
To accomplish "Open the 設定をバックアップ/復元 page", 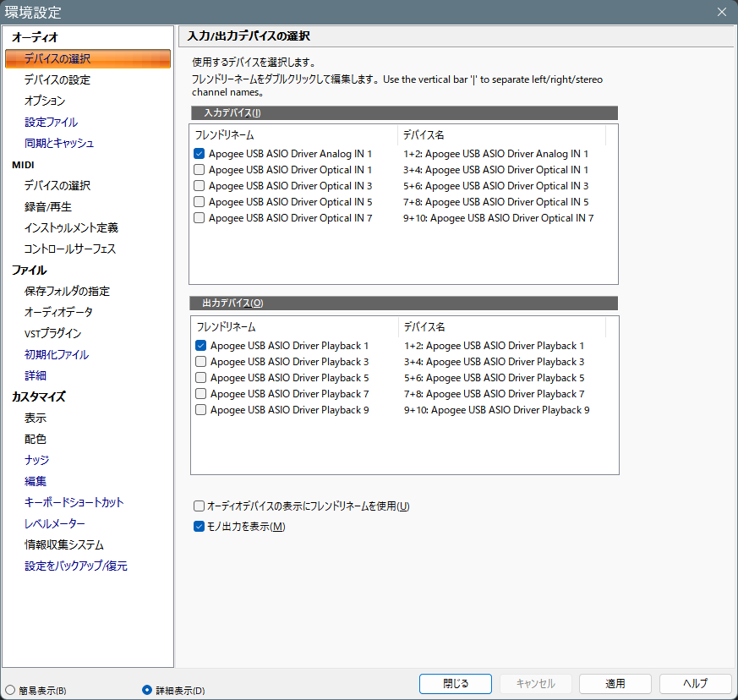I will 76,566.
